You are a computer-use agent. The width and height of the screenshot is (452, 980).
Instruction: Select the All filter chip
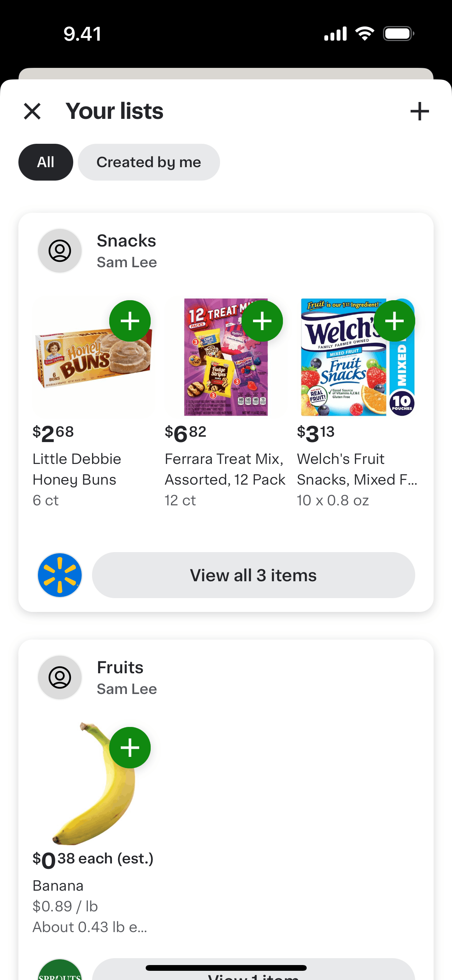(46, 162)
